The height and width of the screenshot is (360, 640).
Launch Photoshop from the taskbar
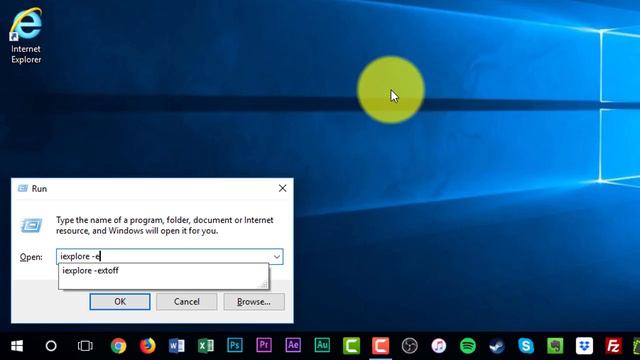pyautogui.click(x=235, y=345)
